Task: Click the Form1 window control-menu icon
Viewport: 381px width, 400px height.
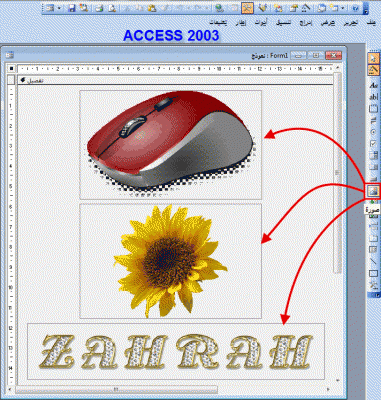Action: (10, 55)
